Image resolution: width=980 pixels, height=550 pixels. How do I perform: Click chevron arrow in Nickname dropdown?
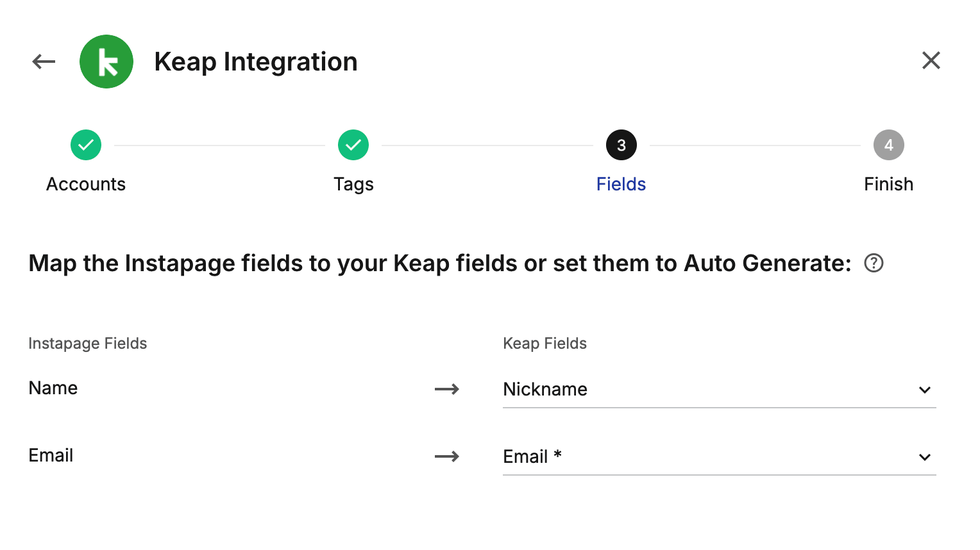tap(925, 390)
